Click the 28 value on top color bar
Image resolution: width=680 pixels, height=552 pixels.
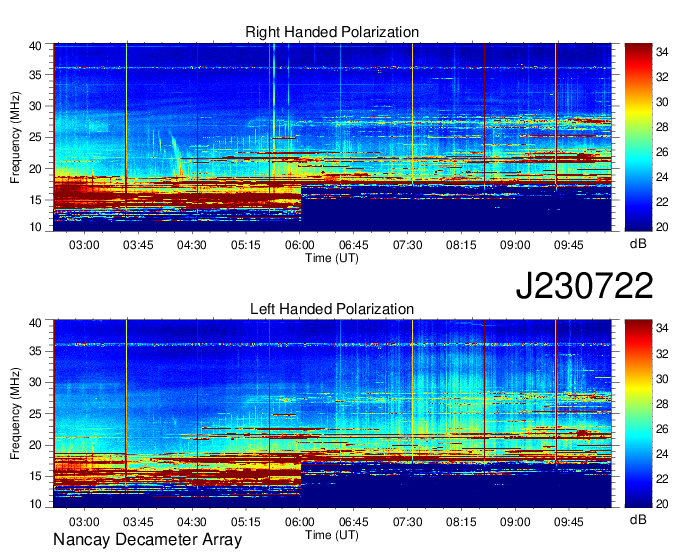click(x=662, y=127)
